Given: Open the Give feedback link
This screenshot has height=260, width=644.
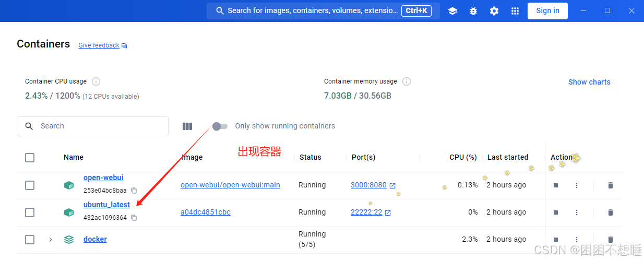Looking at the screenshot, I should pos(99,45).
